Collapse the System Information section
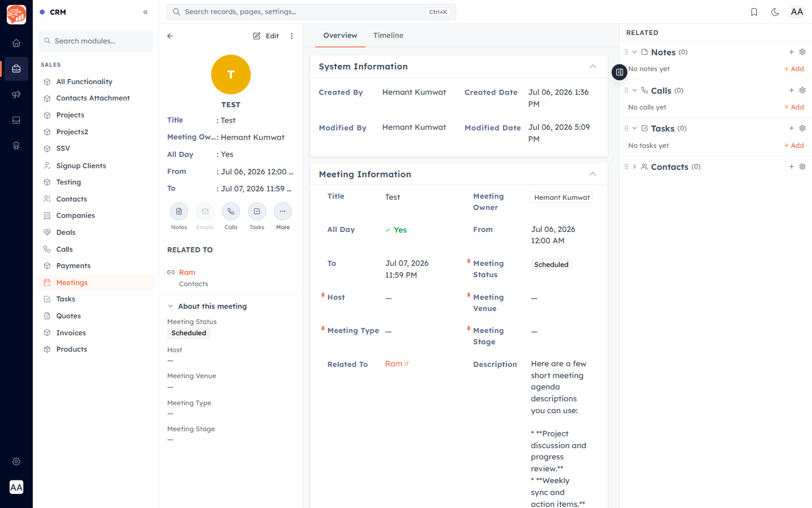 (x=593, y=67)
